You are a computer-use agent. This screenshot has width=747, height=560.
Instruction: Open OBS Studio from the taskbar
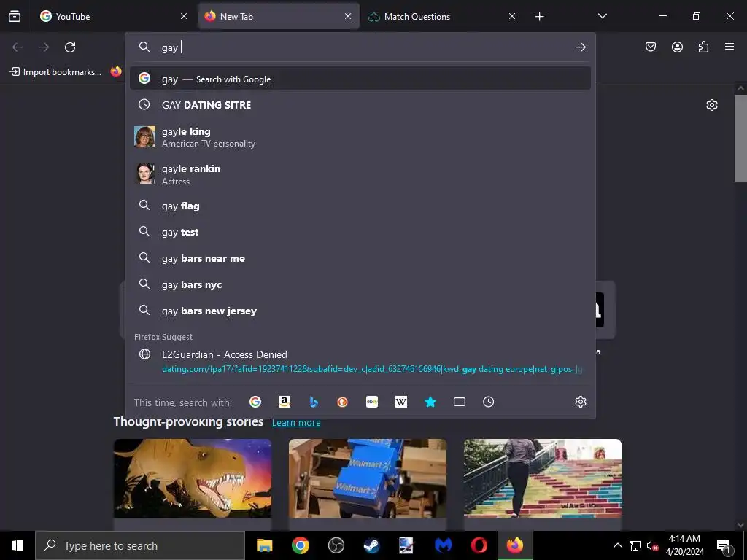click(x=336, y=545)
